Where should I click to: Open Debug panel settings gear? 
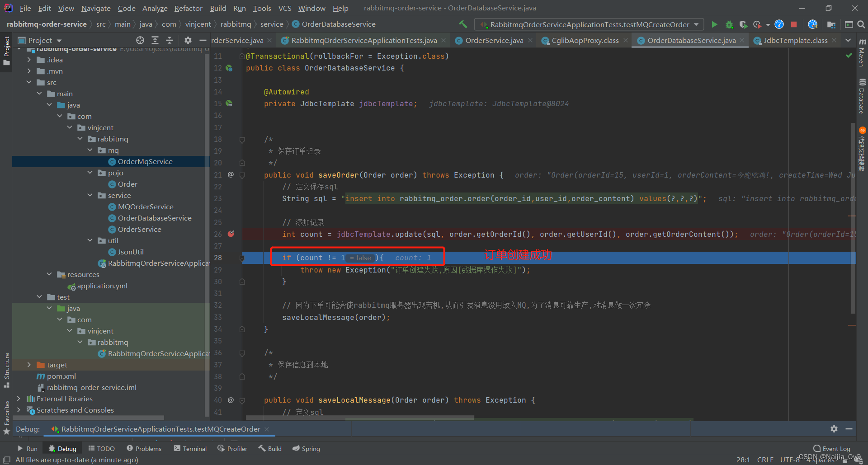tap(834, 429)
